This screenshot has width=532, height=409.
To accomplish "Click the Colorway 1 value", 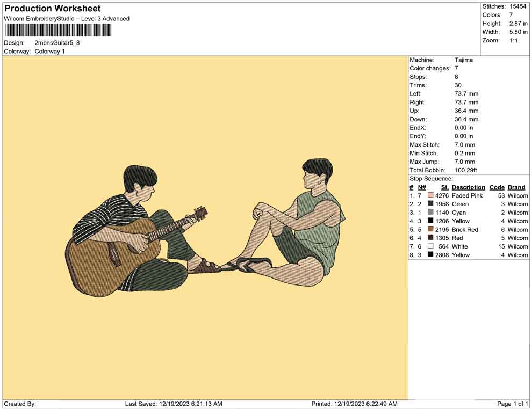I will [49, 52].
